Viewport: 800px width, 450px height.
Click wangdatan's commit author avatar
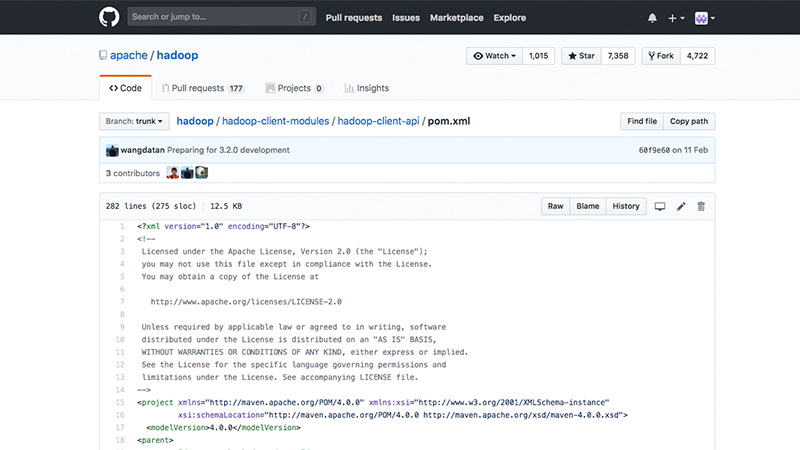pyautogui.click(x=112, y=150)
